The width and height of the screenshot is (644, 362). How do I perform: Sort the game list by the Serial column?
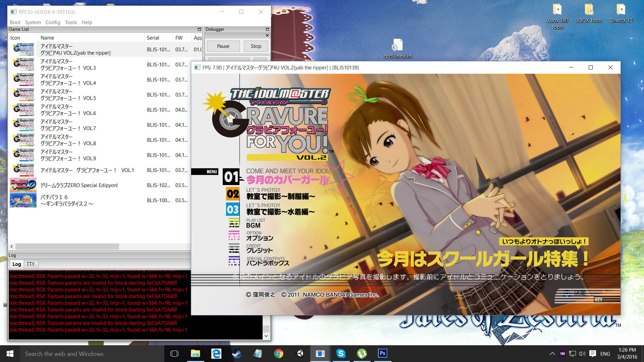153,38
